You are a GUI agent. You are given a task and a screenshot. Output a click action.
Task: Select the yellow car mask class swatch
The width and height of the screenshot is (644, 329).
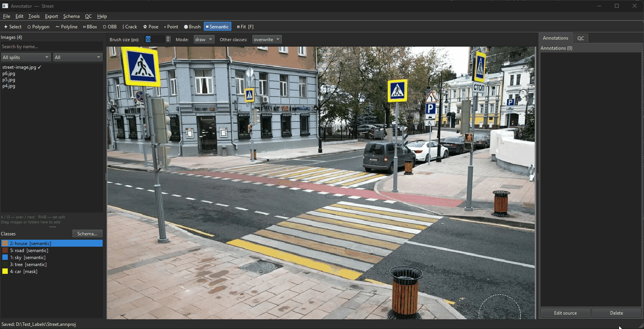coord(5,272)
